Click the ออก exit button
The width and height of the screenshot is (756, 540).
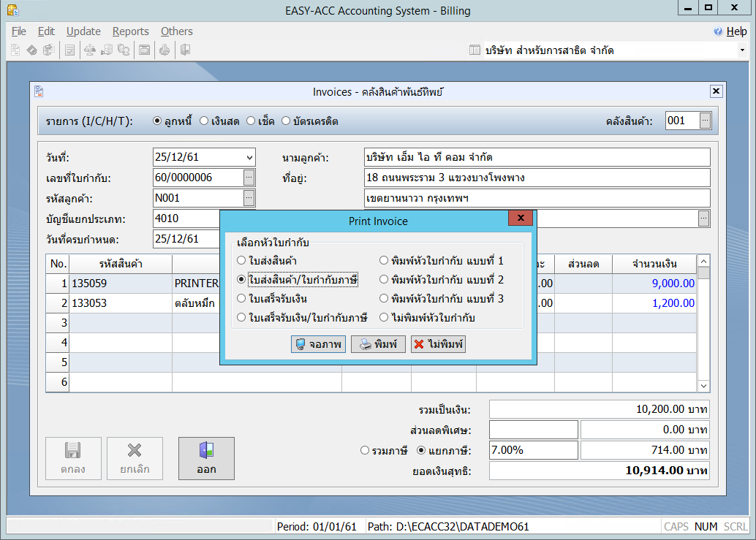(206, 458)
